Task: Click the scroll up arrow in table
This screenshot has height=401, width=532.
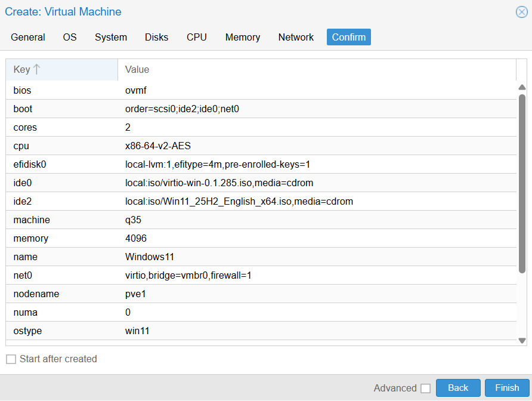Action: pyautogui.click(x=522, y=87)
